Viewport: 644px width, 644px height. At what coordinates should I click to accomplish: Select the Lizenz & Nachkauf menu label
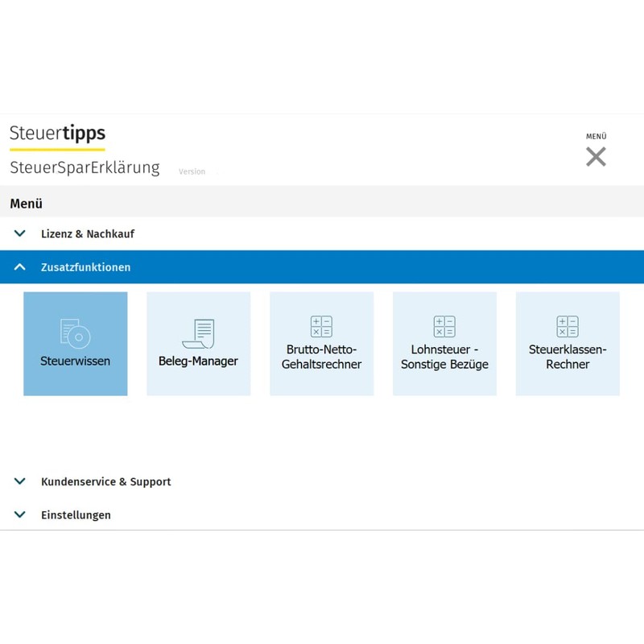88,234
